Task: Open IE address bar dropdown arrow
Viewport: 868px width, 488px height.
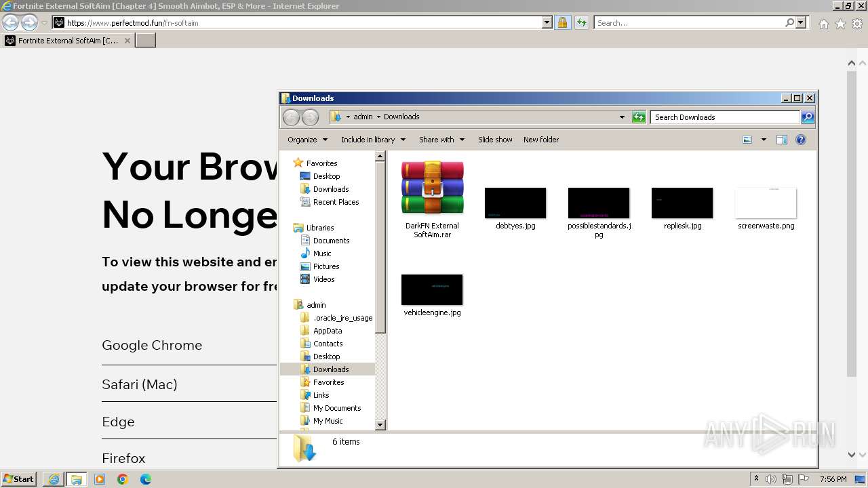Action: tap(547, 22)
